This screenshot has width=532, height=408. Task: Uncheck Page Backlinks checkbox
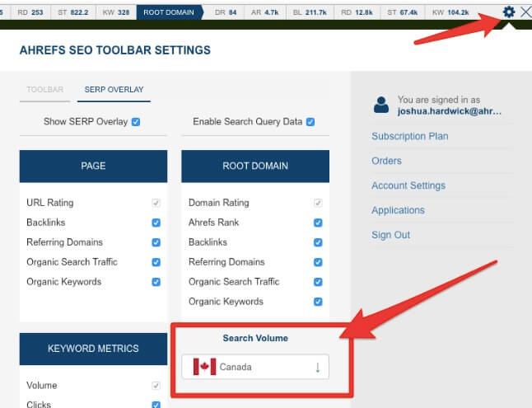point(156,223)
